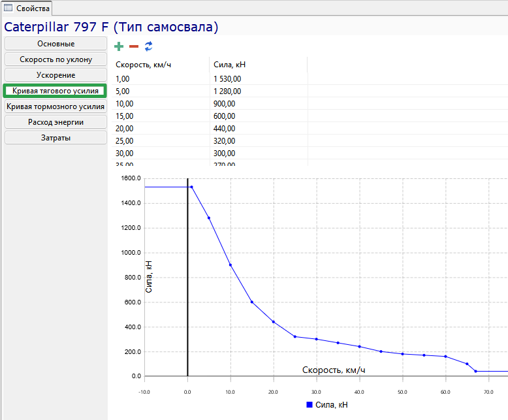Switch to the Свойства tab
This screenshot has height=420, width=508.
(27, 8)
